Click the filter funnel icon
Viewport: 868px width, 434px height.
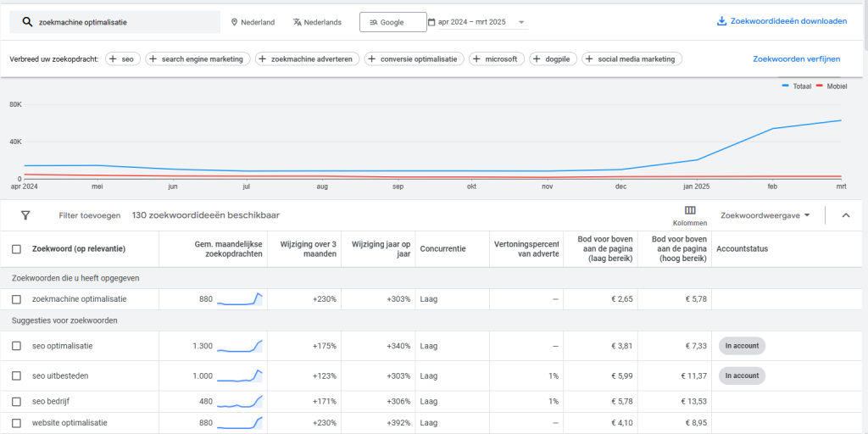click(x=25, y=215)
